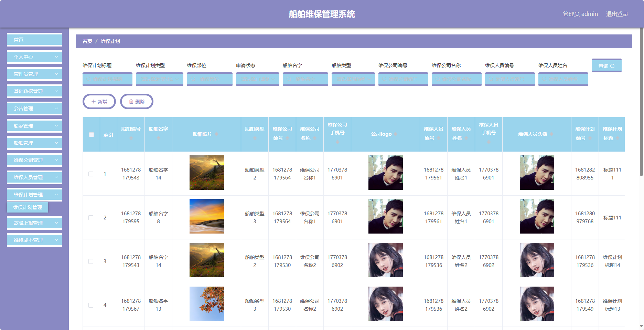644x330 pixels.
Task: Sort by 维保人员编号 column icon
Action: click(439, 138)
